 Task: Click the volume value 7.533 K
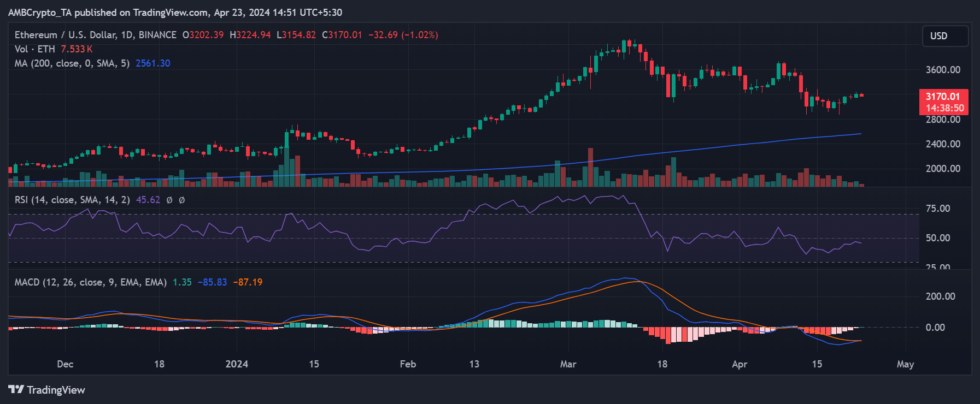[77, 49]
